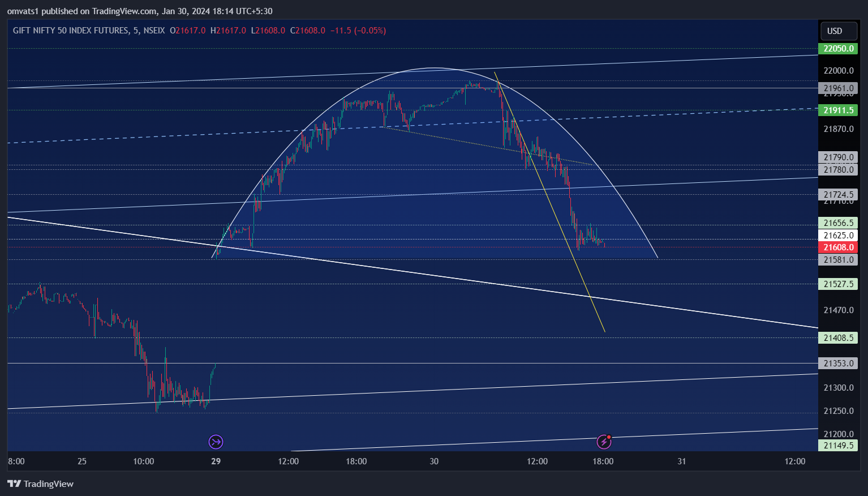Screen dimensions: 868x496
Task: Click the 21250.0 price scale value
Action: click(839, 411)
